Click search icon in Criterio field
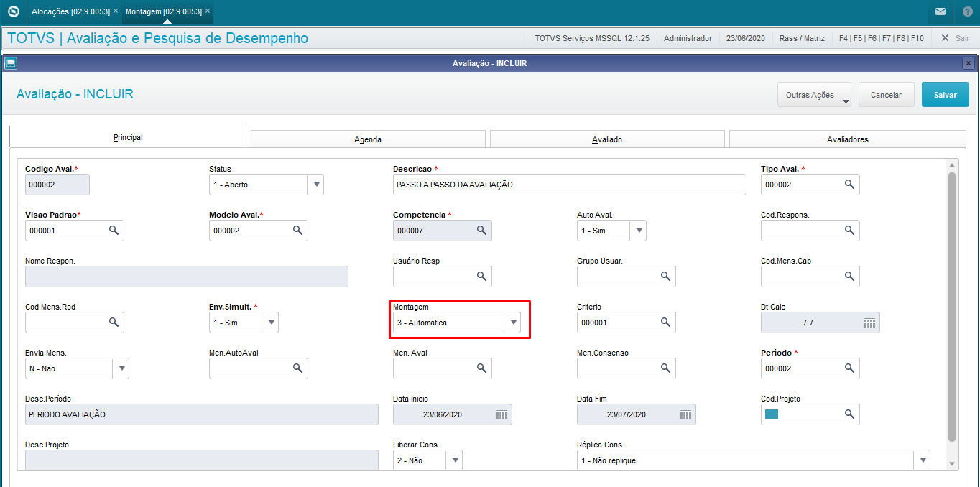 click(x=665, y=323)
